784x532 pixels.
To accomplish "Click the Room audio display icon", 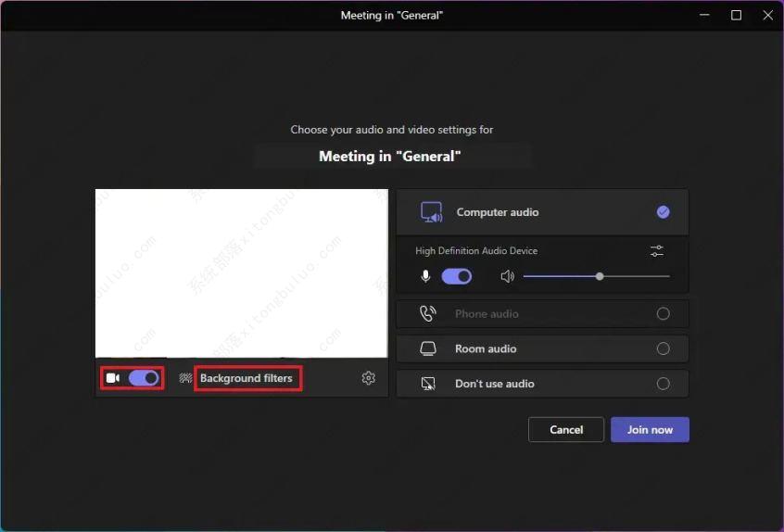I will click(x=428, y=348).
